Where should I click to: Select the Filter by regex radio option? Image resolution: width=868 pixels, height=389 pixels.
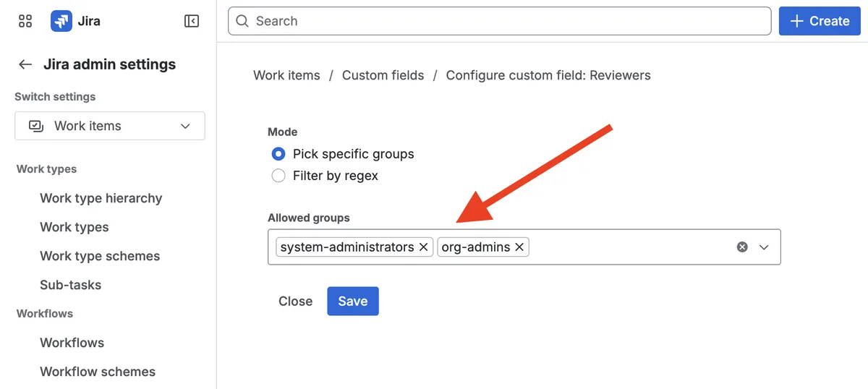[278, 176]
